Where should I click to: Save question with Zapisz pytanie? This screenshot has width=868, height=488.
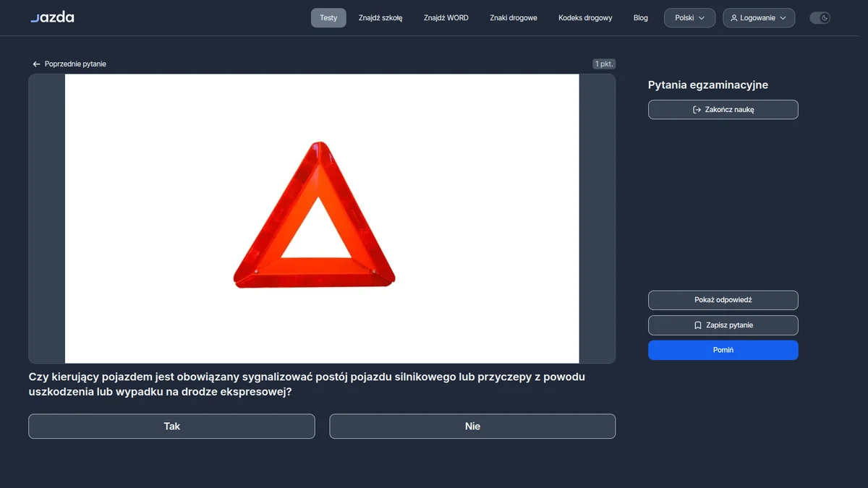click(723, 325)
